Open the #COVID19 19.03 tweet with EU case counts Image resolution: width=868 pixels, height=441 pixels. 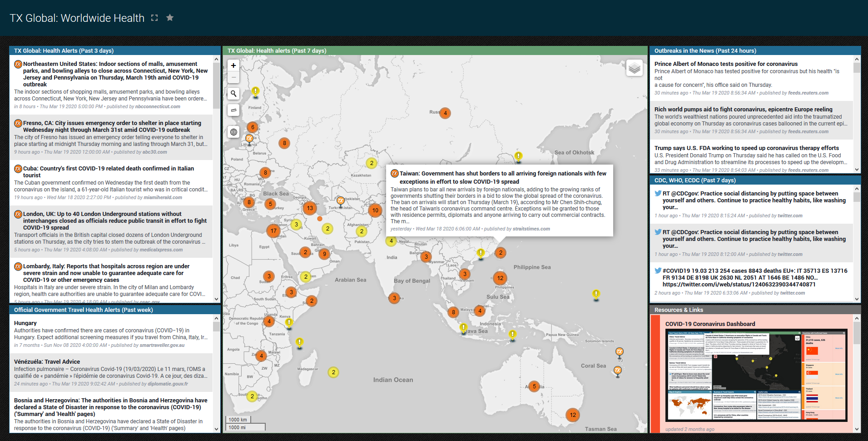[754, 277]
